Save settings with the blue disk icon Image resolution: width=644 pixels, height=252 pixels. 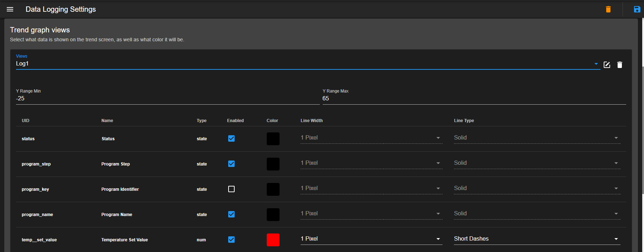[x=637, y=9]
